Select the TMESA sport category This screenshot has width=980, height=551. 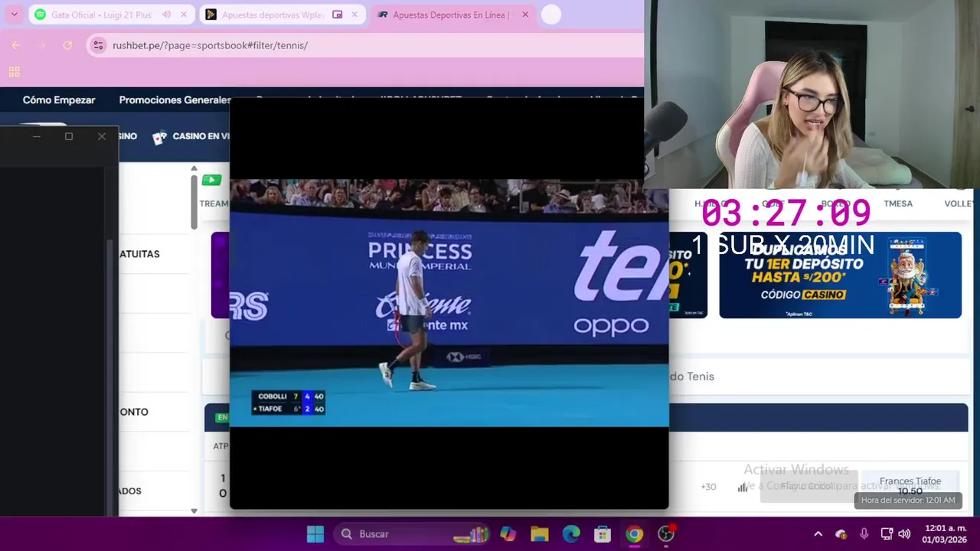898,204
